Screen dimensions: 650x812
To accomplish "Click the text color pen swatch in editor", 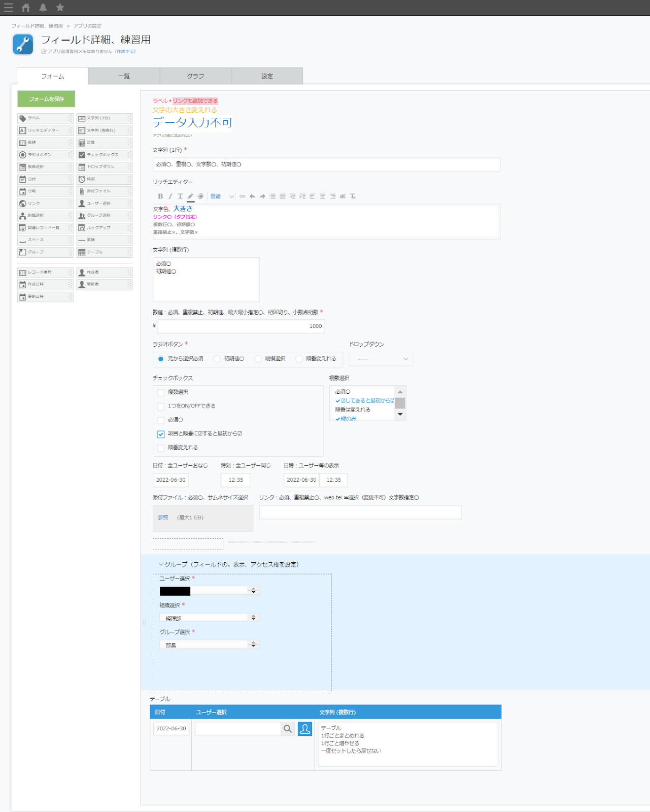I will (190, 196).
